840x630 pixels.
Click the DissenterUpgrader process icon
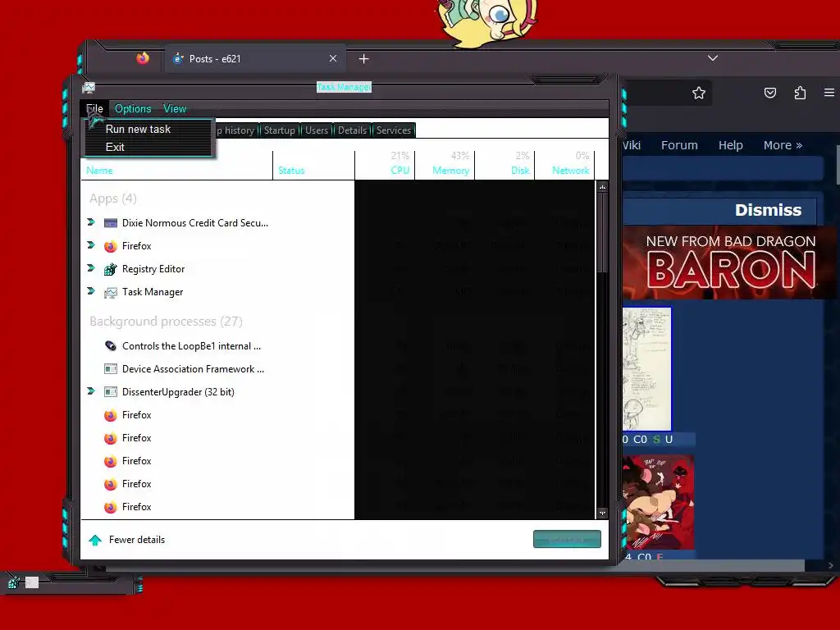tap(111, 392)
